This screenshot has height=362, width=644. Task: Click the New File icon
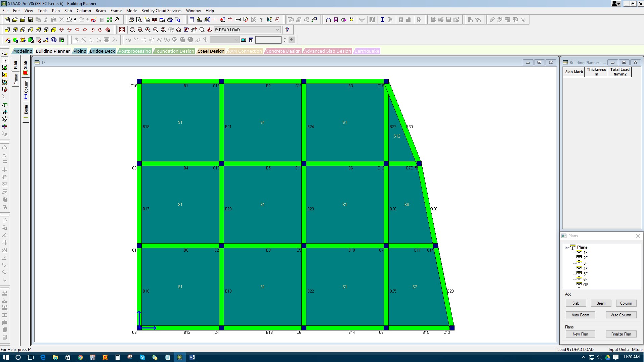point(7,20)
